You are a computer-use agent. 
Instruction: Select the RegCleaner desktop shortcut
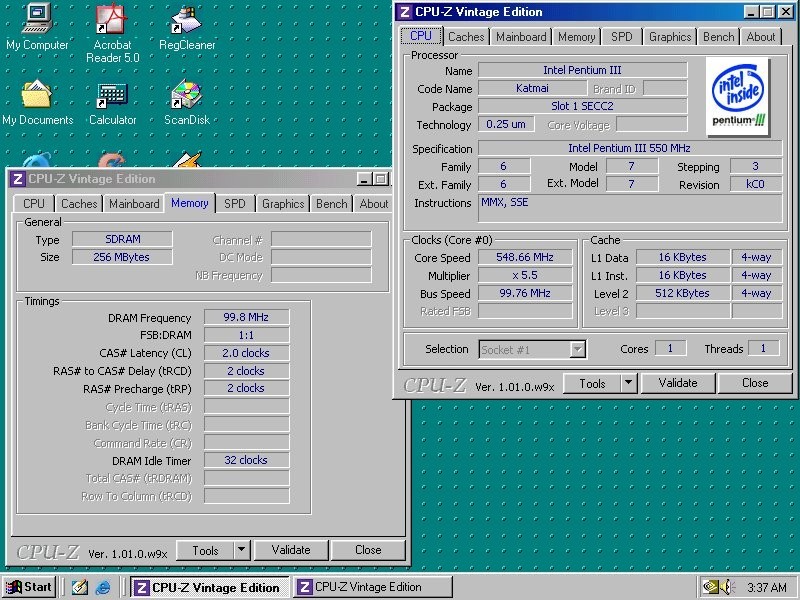(x=186, y=20)
